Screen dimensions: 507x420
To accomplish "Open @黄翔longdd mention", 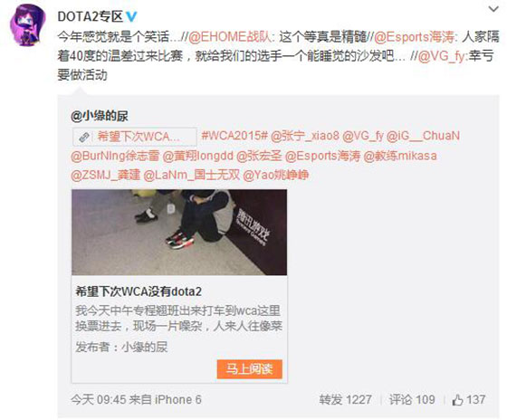I will tap(198, 156).
